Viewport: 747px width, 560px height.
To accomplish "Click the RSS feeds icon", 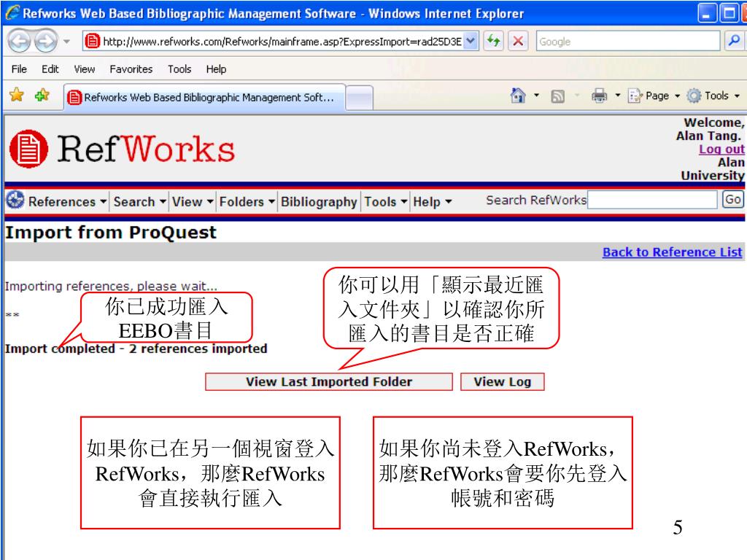I will pyautogui.click(x=557, y=96).
